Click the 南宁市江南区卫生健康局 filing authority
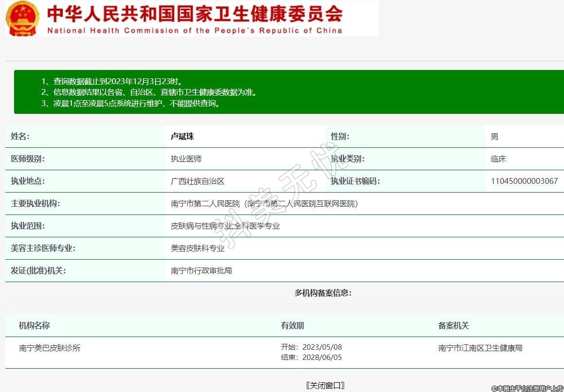The height and width of the screenshot is (392, 564). click(x=480, y=348)
